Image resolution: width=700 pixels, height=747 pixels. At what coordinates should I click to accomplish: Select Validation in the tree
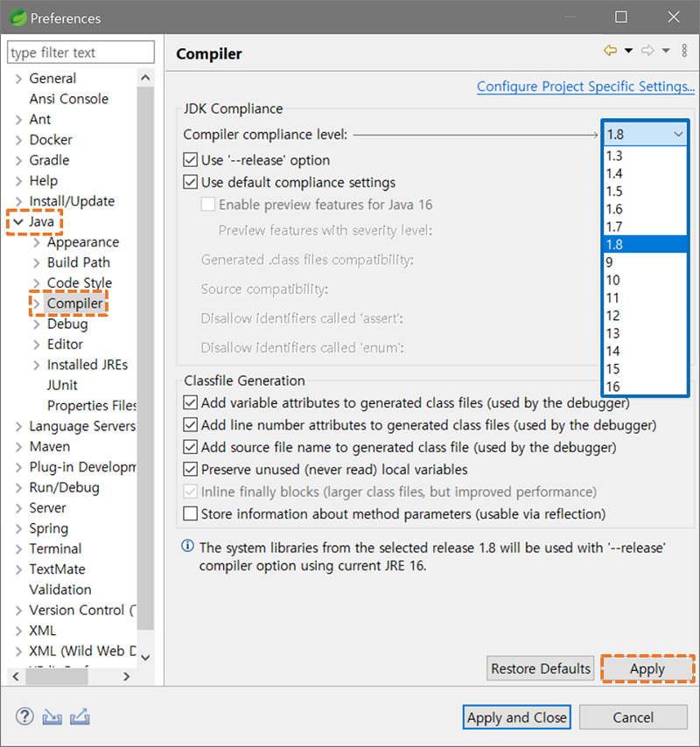point(60,590)
